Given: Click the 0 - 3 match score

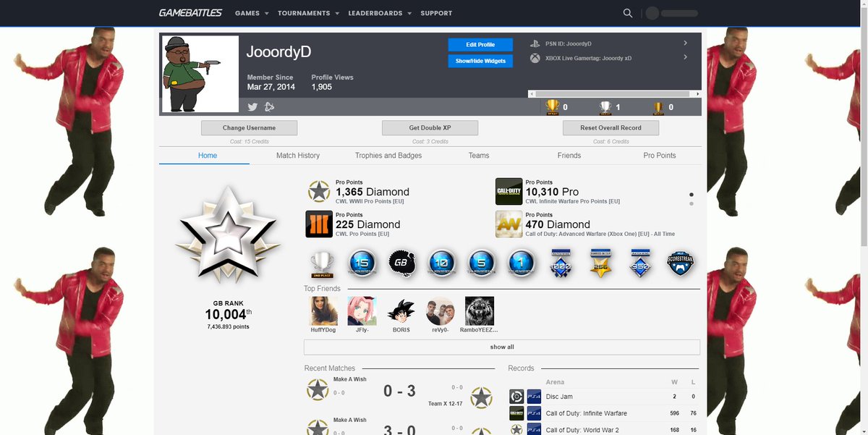Looking at the screenshot, I should (399, 392).
